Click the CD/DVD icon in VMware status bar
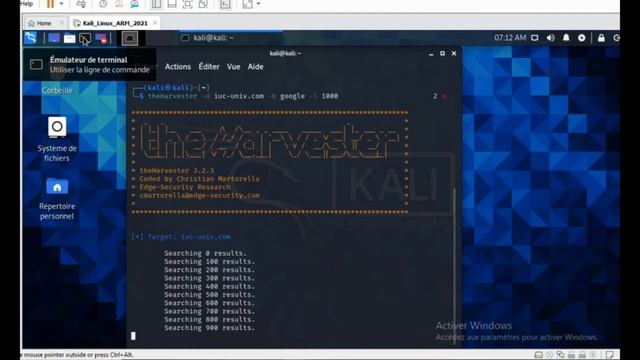640x360 pixels. 549,355
